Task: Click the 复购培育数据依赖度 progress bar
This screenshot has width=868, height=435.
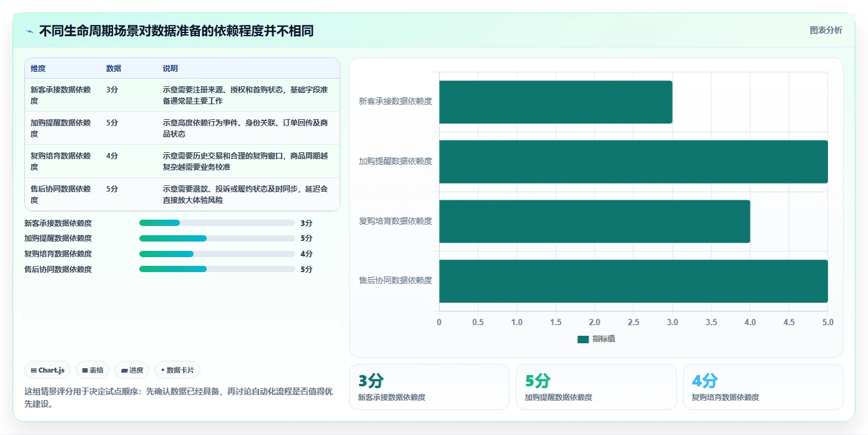Action: 217,254
